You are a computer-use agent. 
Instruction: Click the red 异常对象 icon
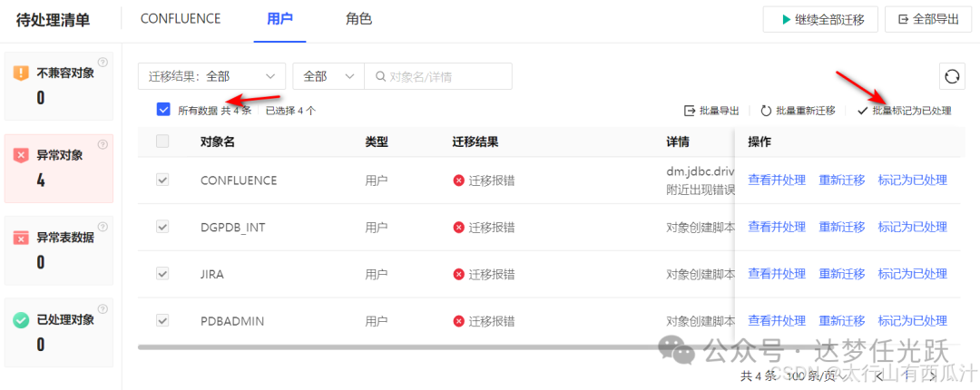tap(21, 156)
